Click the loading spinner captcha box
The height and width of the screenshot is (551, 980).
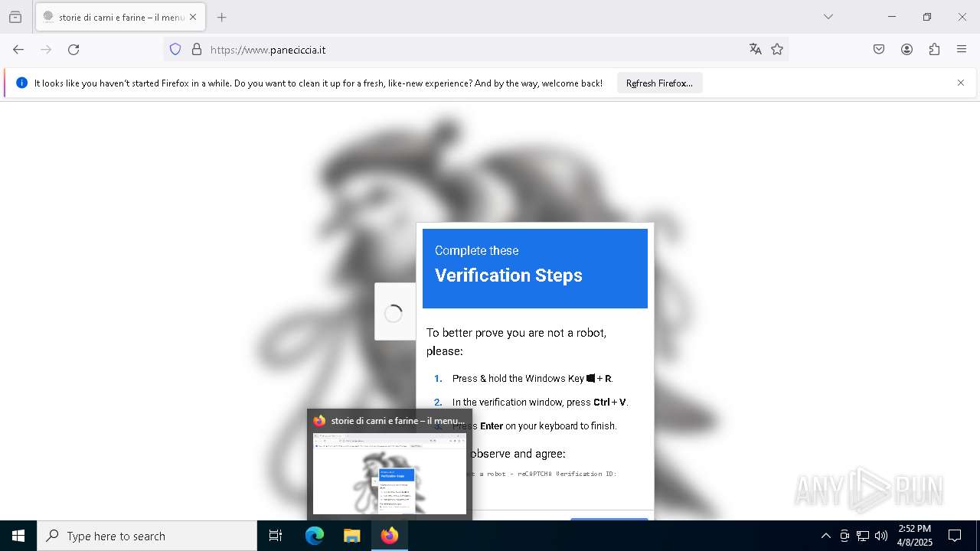(394, 312)
